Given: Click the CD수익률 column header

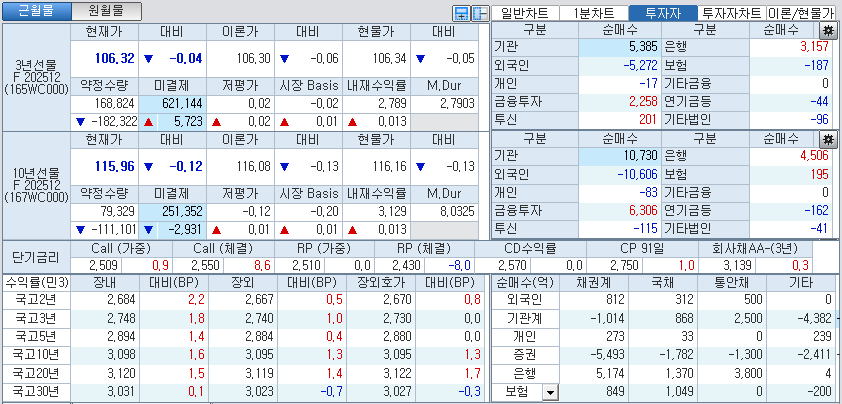Looking at the screenshot, I should pos(530,249).
